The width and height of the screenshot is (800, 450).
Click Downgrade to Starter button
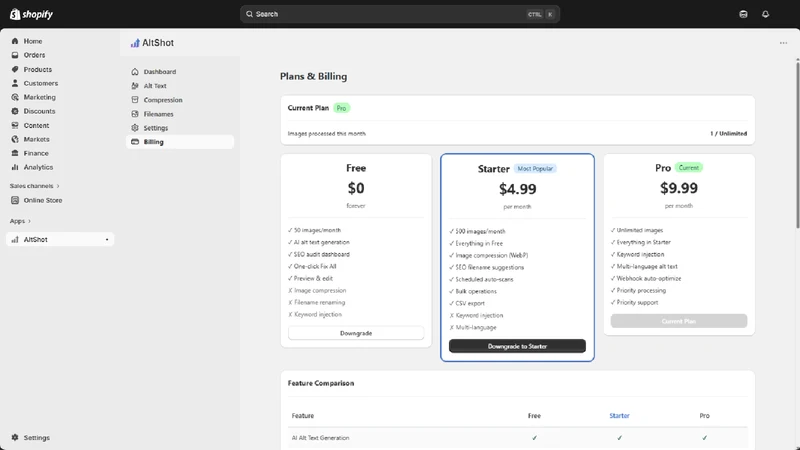tap(517, 346)
